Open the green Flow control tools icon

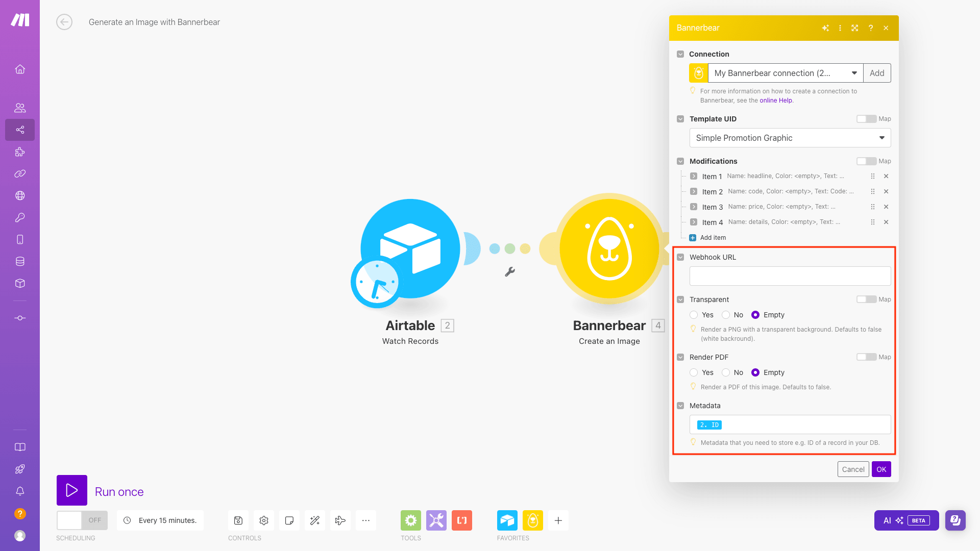point(410,520)
